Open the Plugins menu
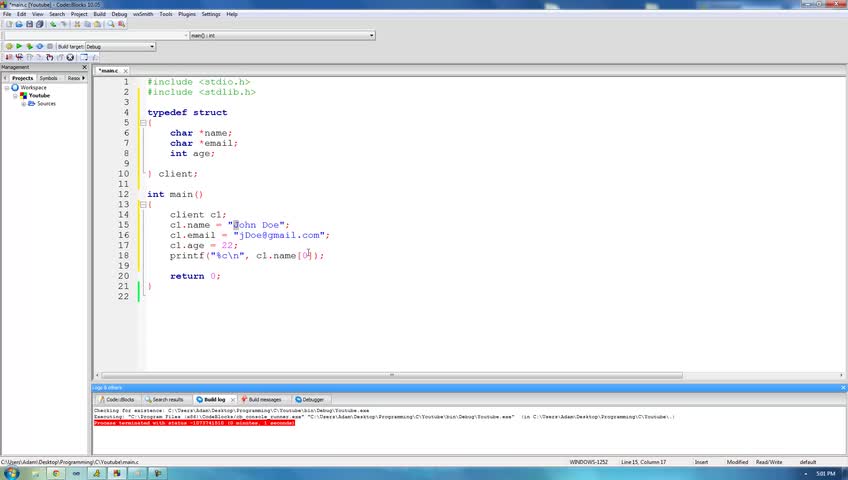Image resolution: width=848 pixels, height=480 pixels. [187, 14]
